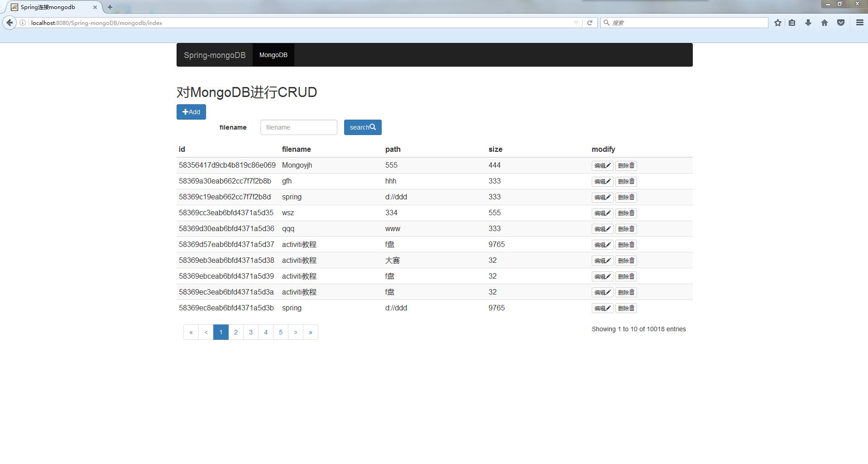
Task: Open downloads arrow icon
Action: [x=808, y=23]
